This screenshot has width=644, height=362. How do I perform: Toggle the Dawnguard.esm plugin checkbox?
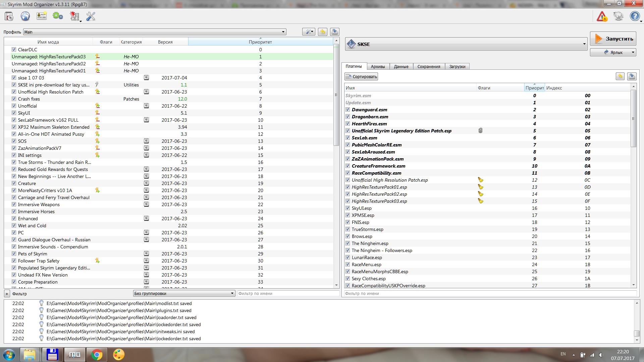[x=348, y=110]
